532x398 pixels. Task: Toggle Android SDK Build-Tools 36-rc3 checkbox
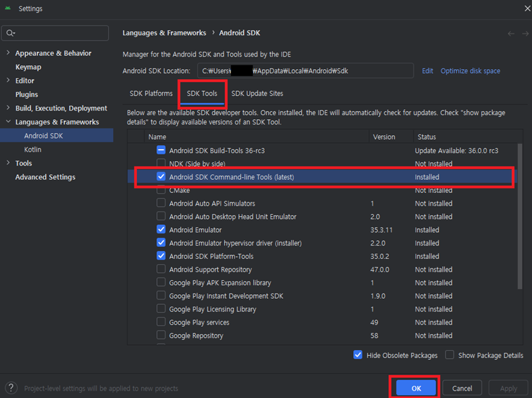coord(161,150)
